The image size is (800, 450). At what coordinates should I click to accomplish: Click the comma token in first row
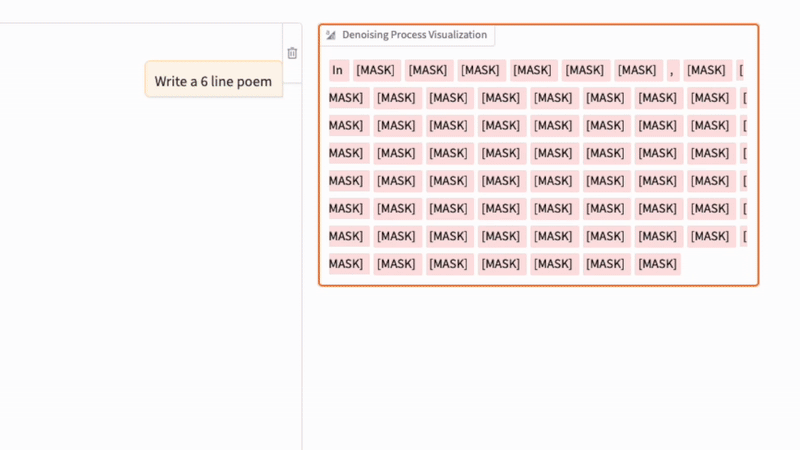point(672,70)
